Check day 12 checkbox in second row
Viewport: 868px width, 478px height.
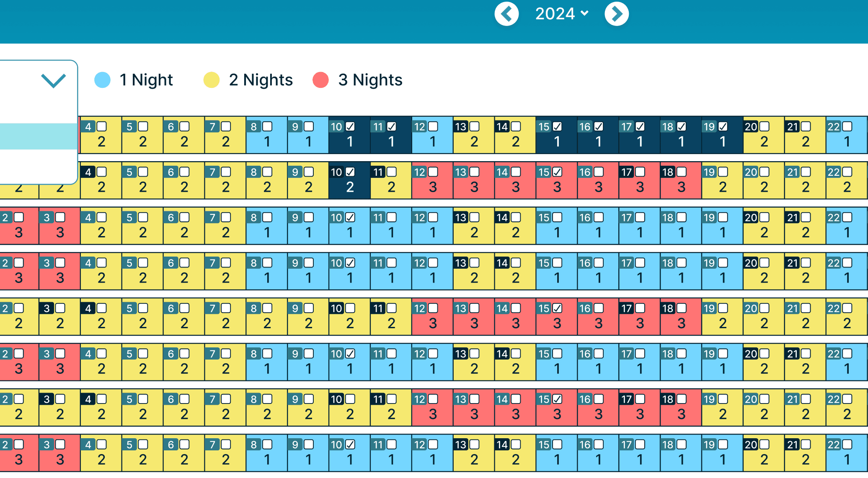[x=433, y=172]
